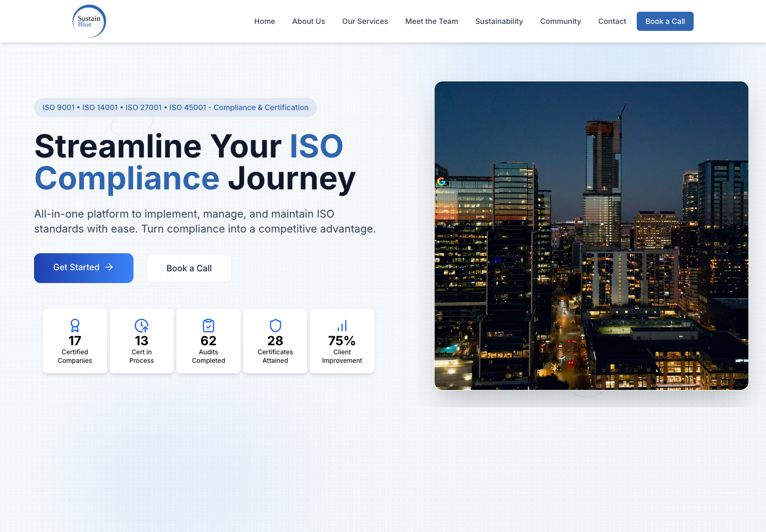Open the Community nav link
766x532 pixels.
[x=561, y=21]
